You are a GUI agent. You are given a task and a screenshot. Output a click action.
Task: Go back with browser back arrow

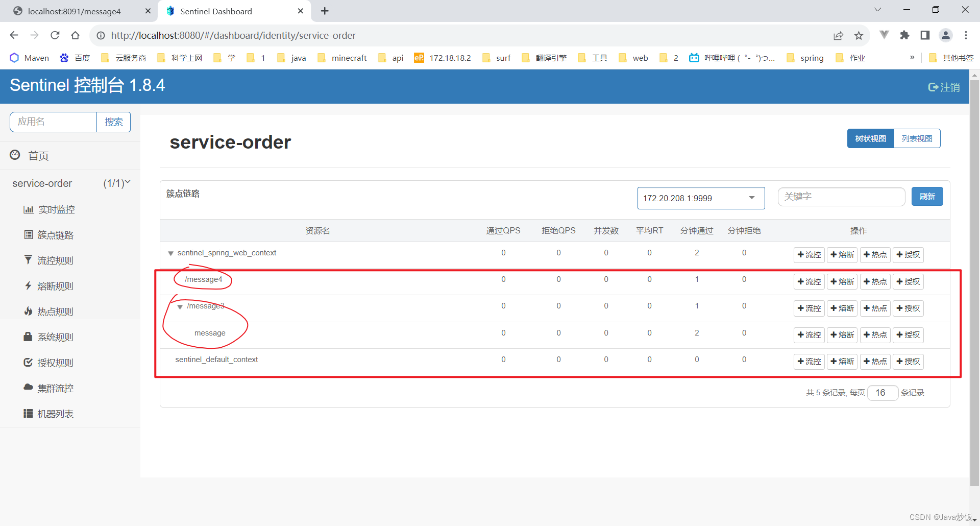pos(14,35)
